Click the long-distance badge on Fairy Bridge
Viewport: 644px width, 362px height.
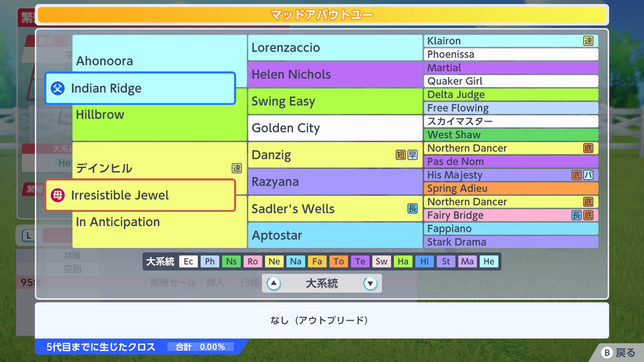click(x=577, y=215)
